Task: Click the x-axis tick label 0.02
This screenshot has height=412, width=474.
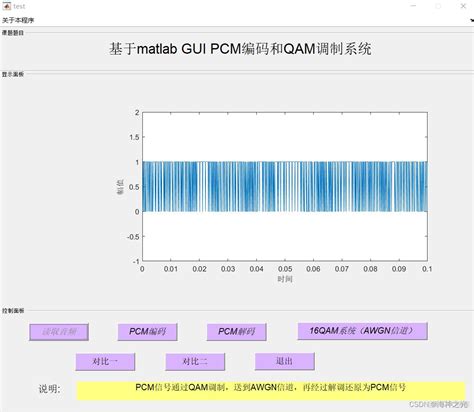Action: [199, 269]
